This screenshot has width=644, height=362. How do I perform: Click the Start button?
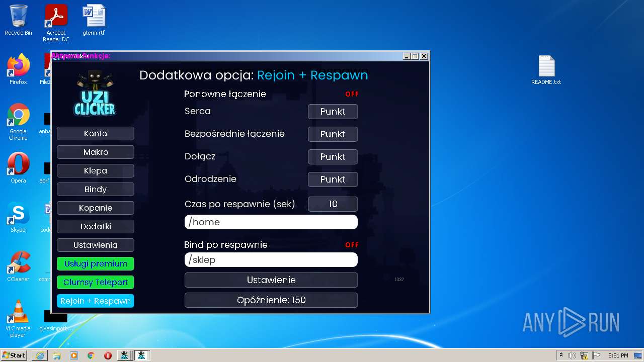pos(14,355)
